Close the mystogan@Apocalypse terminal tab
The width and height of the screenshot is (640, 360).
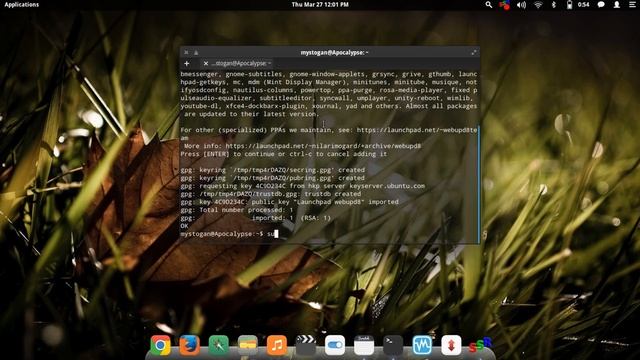coord(206,63)
